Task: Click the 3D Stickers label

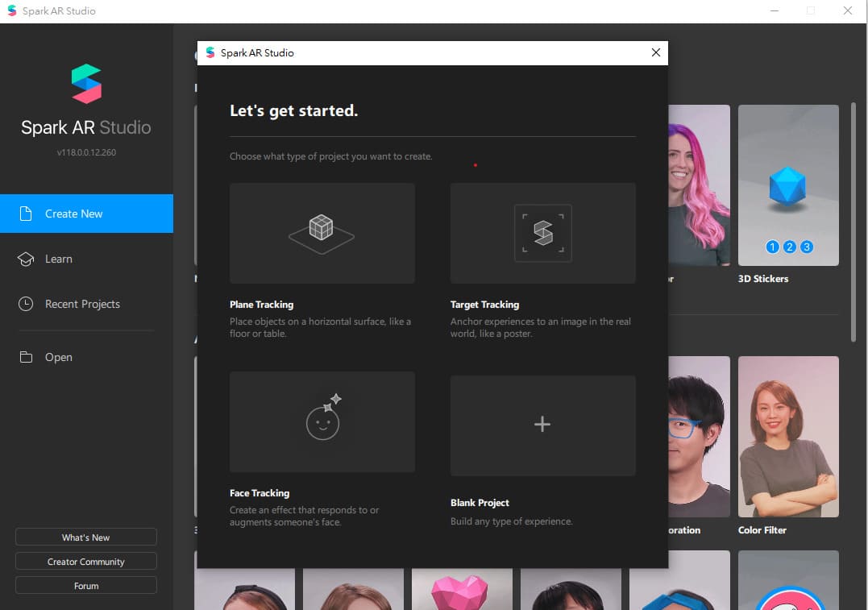Action: (x=763, y=279)
